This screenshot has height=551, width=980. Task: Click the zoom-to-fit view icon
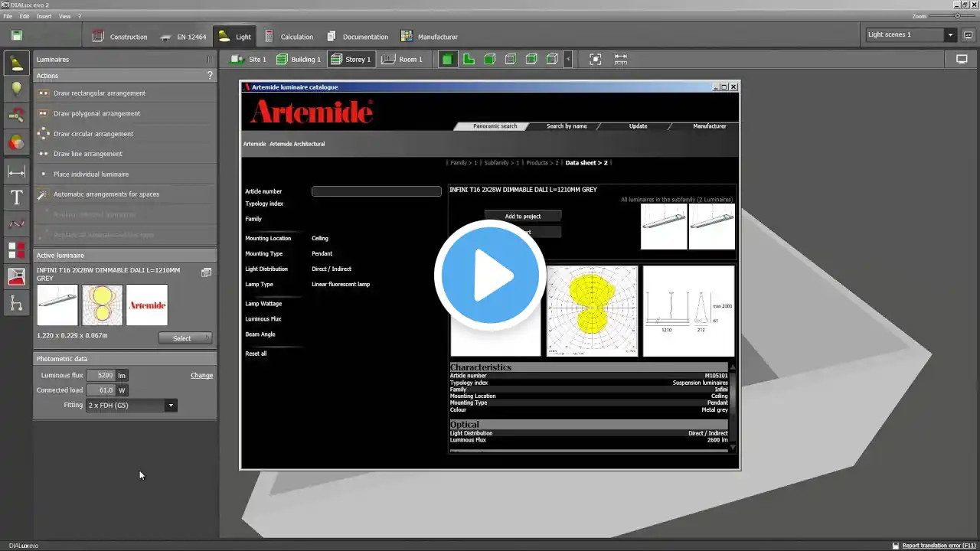click(595, 59)
